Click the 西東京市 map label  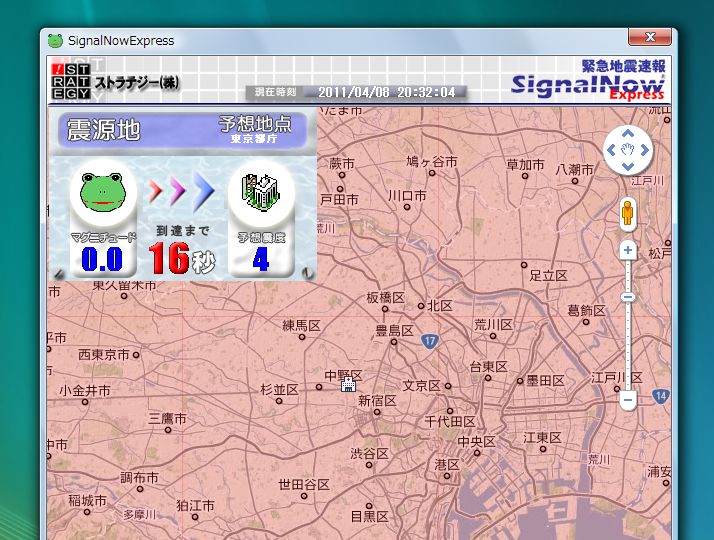104,355
